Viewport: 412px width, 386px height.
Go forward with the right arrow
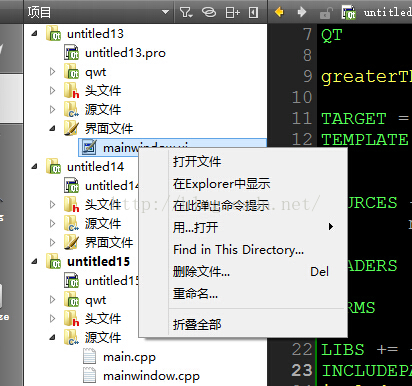[x=302, y=12]
